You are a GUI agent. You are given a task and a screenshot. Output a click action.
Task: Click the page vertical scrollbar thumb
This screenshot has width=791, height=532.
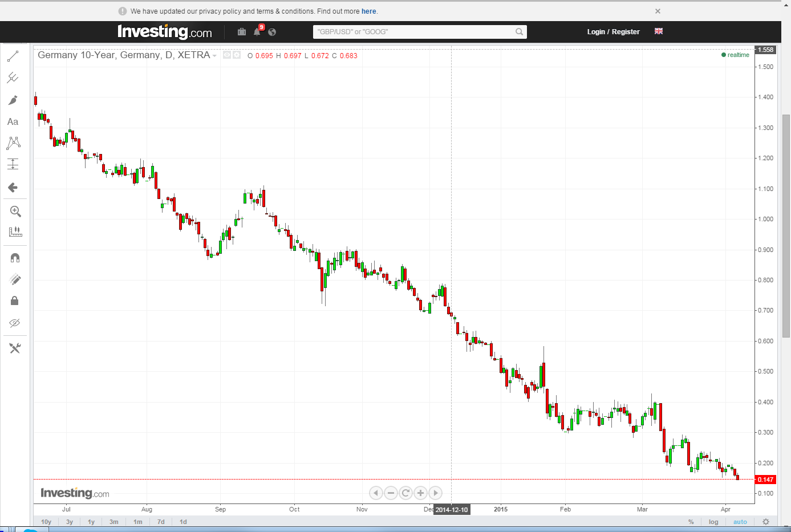[x=786, y=225]
